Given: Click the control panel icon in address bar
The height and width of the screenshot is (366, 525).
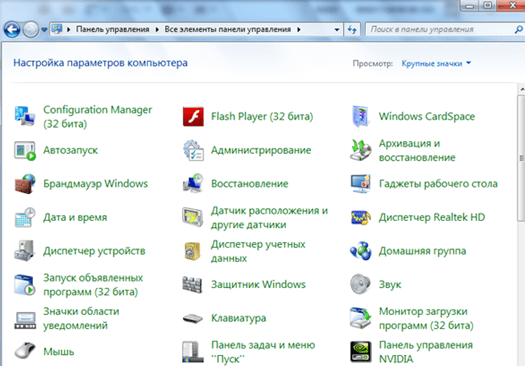Looking at the screenshot, I should click(57, 29).
